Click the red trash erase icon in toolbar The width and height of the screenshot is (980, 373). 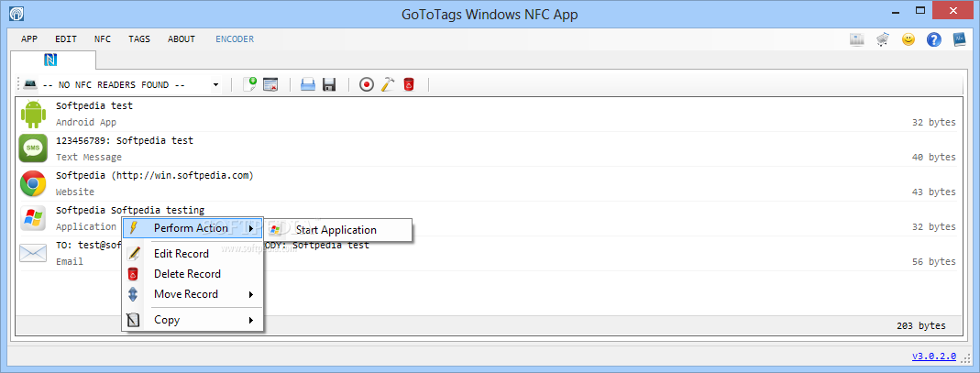[409, 84]
